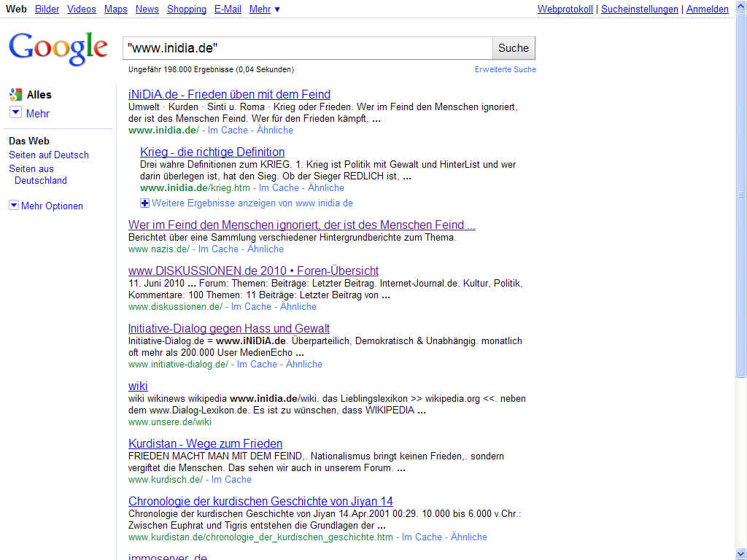Screen dimensions: 747x560
Task: Click the vertical scrollbar thumb
Action: click(741, 195)
